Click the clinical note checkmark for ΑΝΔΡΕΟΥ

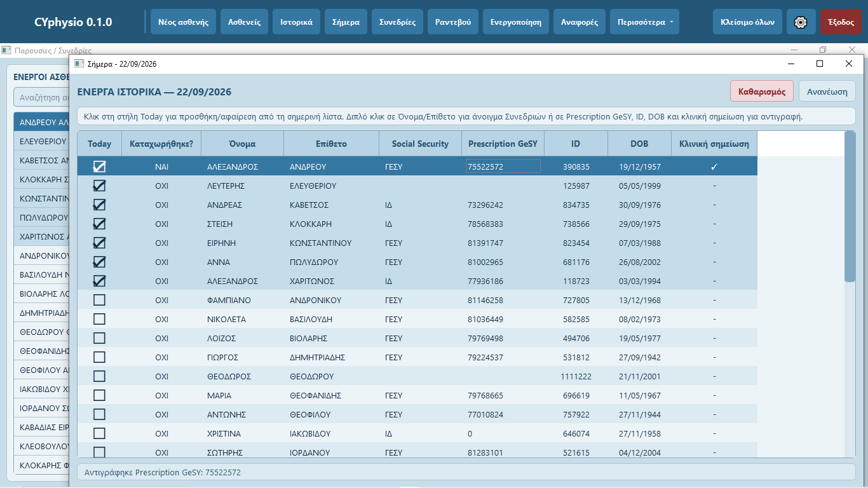pyautogui.click(x=714, y=166)
